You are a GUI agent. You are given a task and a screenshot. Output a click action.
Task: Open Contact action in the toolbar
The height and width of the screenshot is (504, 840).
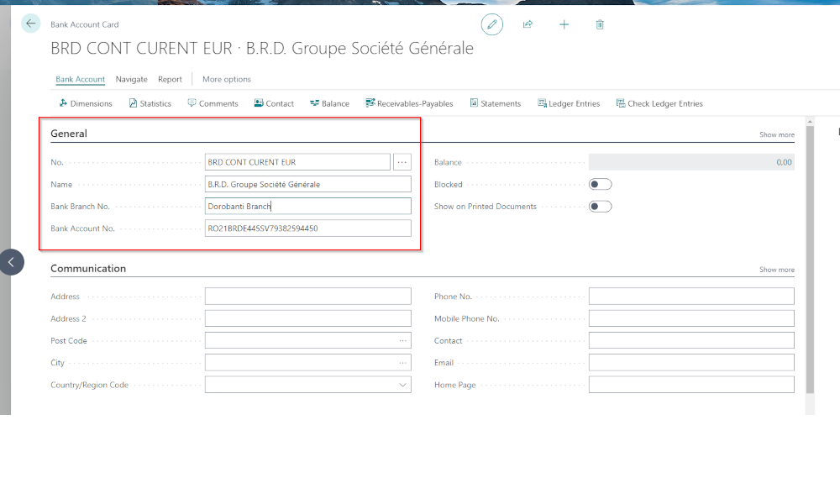tap(274, 103)
